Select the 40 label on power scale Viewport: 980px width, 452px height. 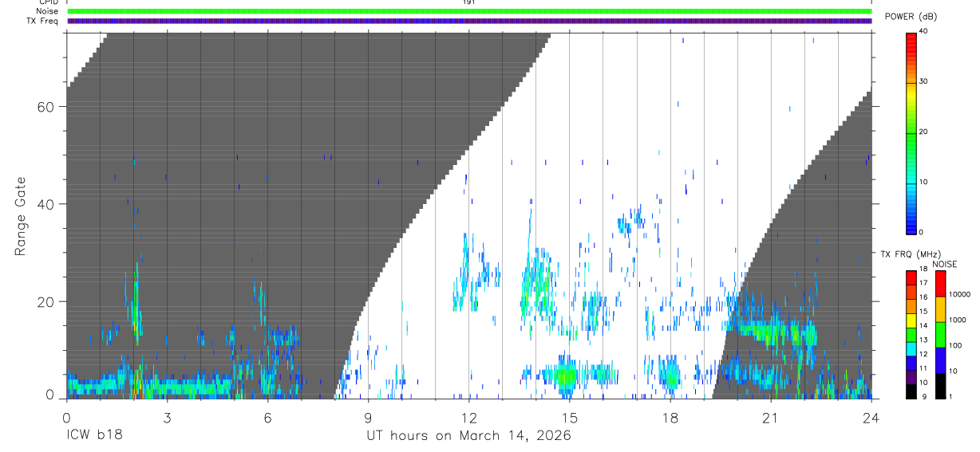923,31
